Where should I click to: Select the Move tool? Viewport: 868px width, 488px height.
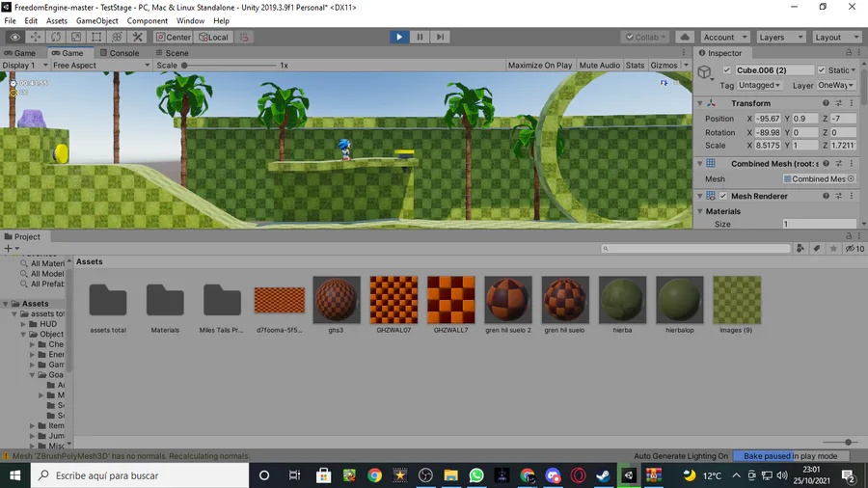(35, 37)
